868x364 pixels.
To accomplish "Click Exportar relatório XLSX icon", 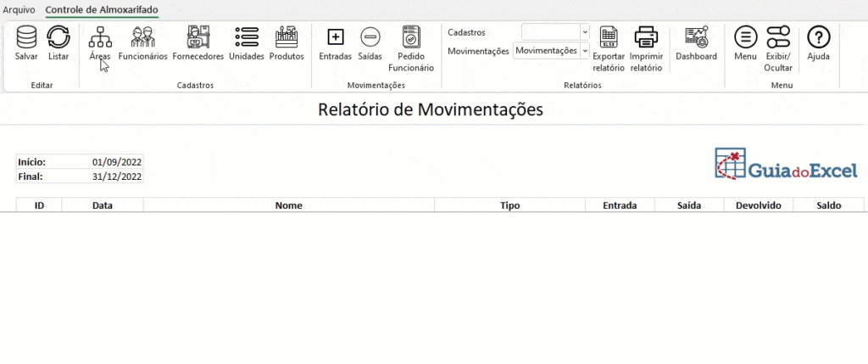I will (x=609, y=37).
